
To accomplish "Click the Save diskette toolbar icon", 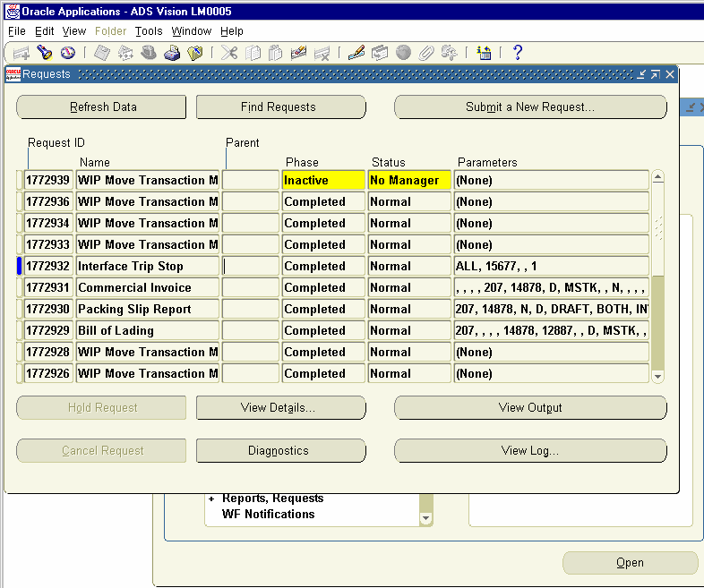I will 102,53.
